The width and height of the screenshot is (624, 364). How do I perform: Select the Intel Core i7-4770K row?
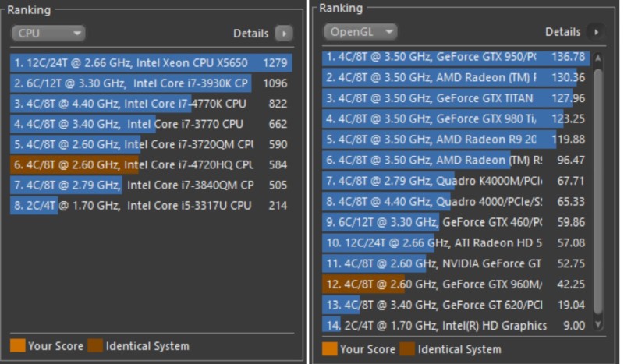(151, 104)
